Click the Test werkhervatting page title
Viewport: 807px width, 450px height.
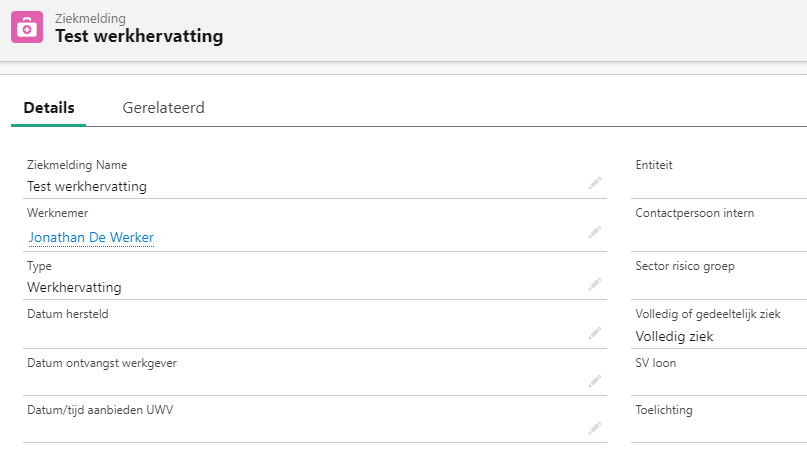pos(139,36)
